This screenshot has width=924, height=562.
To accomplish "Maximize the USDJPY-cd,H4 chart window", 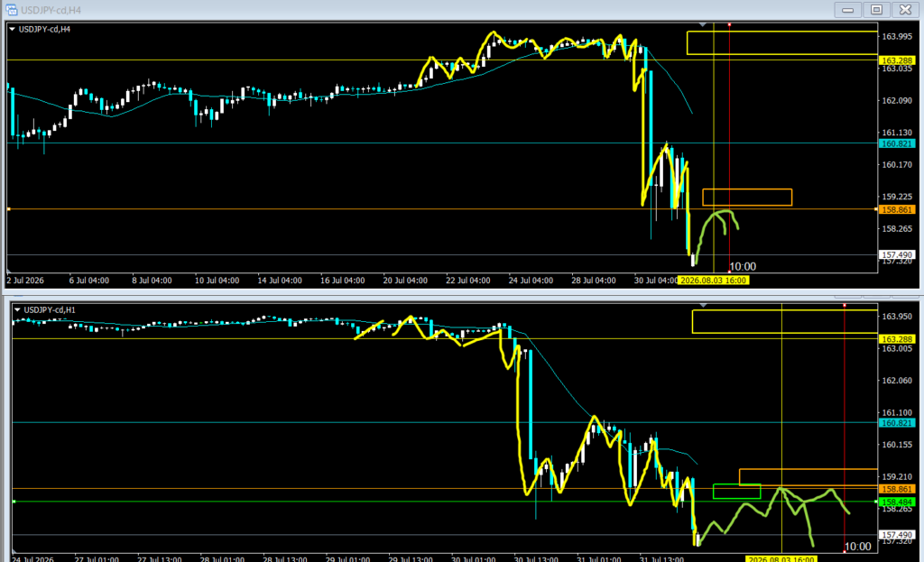I will (x=876, y=9).
